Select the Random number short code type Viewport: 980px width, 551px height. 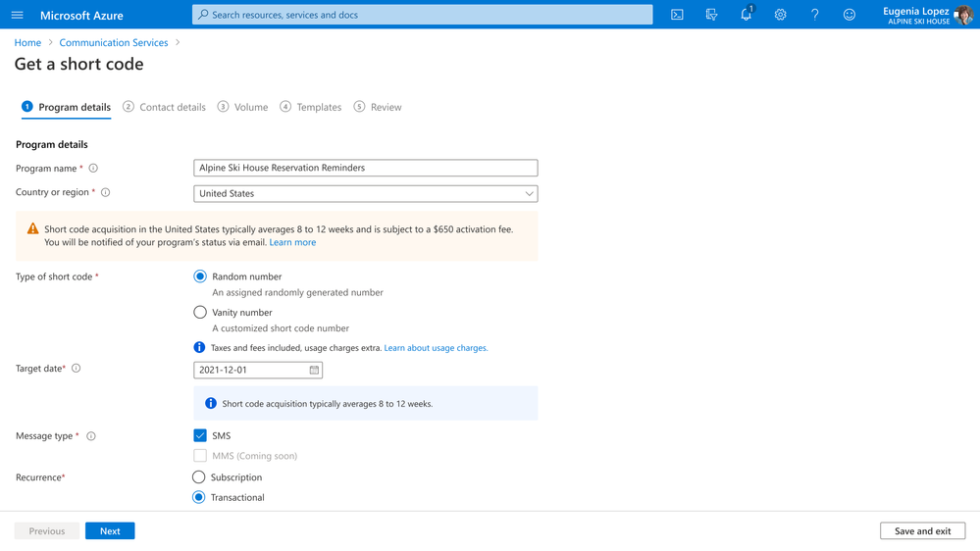click(200, 276)
